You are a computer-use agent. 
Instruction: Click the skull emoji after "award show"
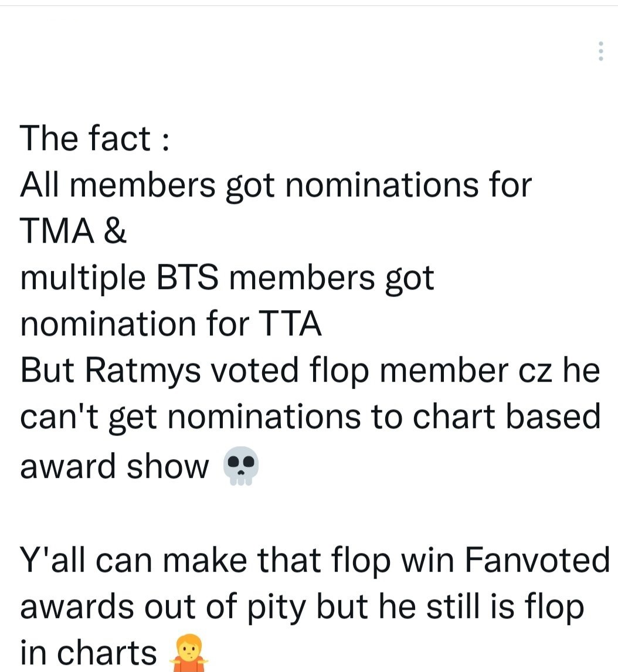tap(241, 466)
